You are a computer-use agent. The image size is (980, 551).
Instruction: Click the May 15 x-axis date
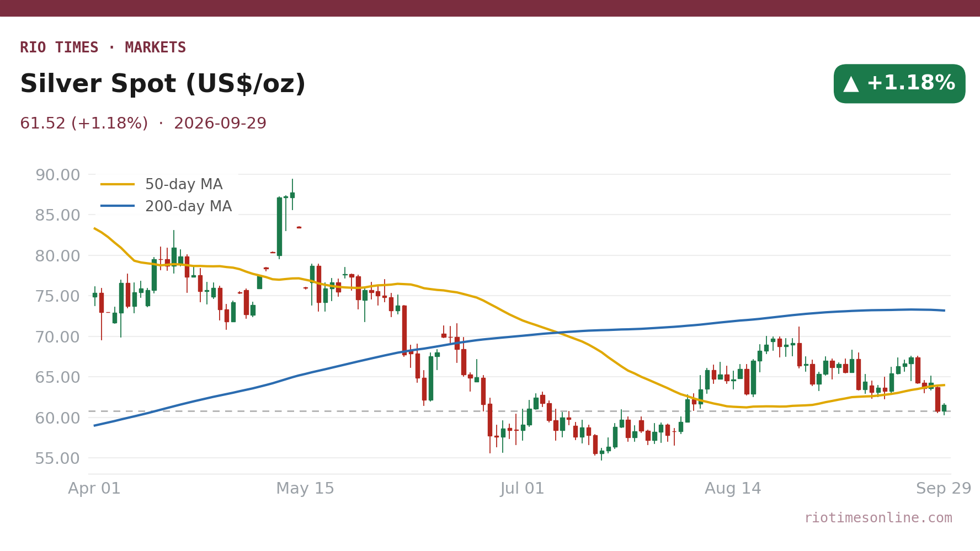(x=305, y=489)
